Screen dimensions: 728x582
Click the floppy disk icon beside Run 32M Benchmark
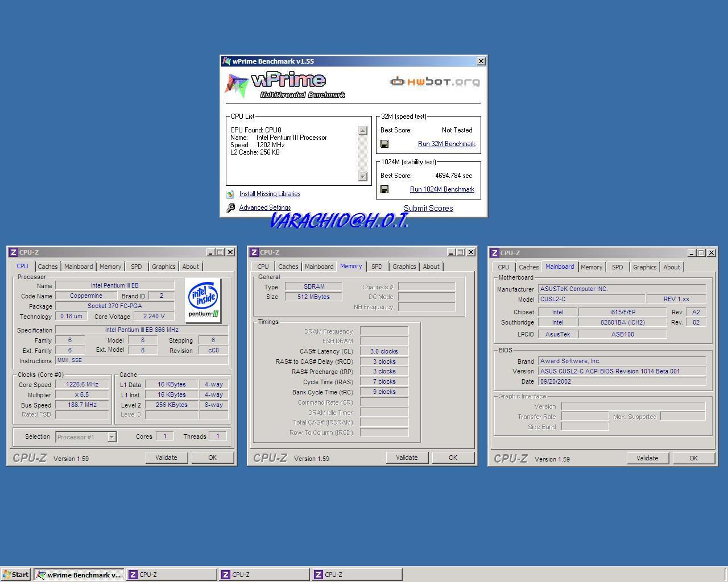click(x=384, y=144)
